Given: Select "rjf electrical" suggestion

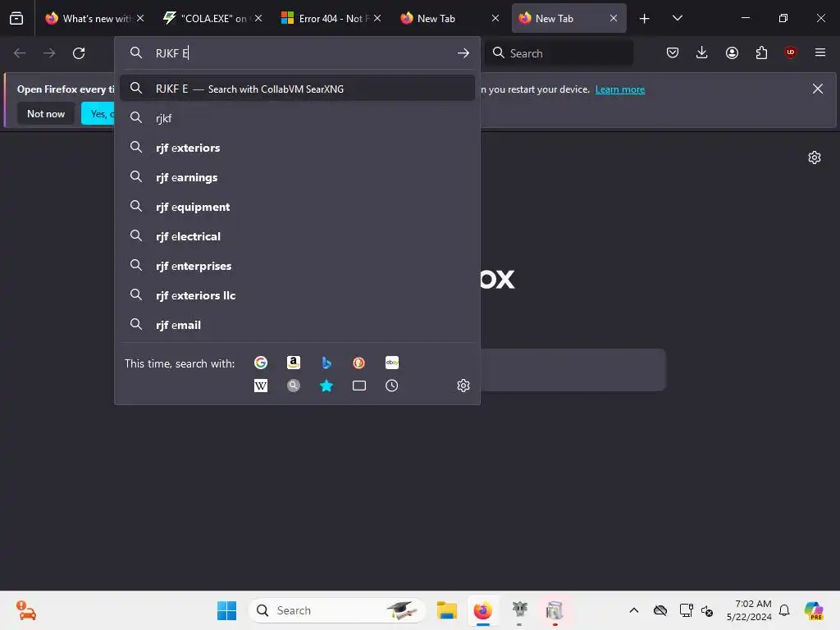Looking at the screenshot, I should click(x=297, y=236).
